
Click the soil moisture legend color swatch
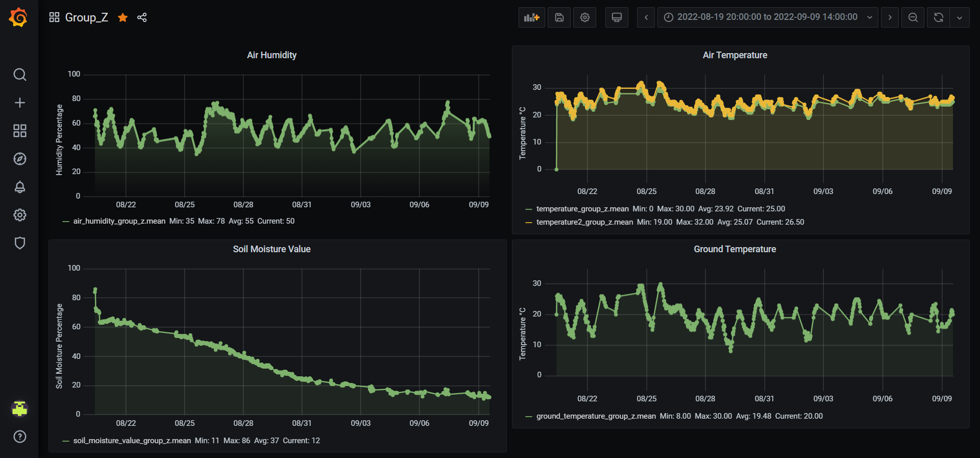(x=66, y=441)
